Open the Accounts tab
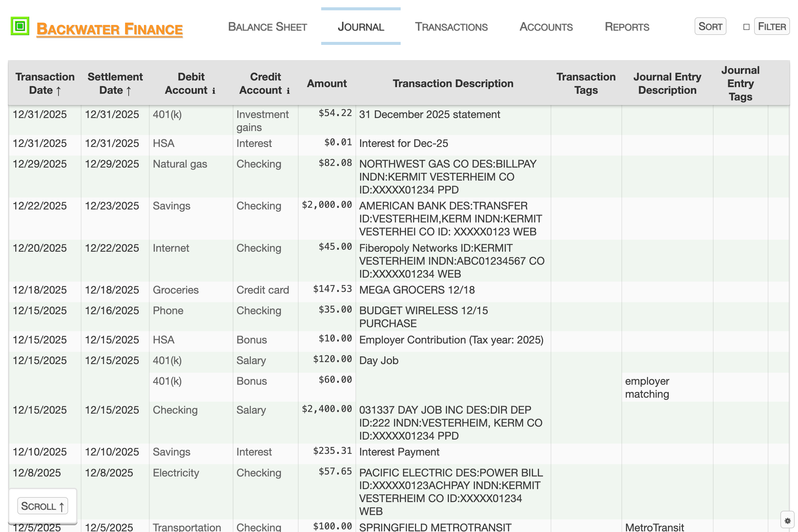The image size is (798, 532). tap(546, 27)
